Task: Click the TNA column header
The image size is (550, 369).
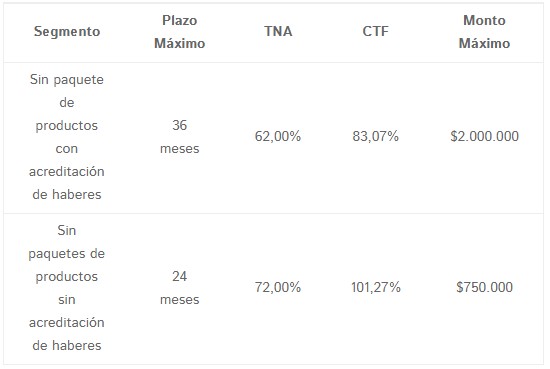Action: click(x=278, y=32)
